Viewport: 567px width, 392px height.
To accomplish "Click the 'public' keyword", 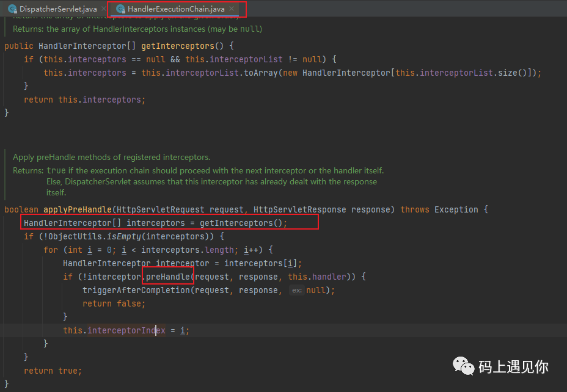I will pyautogui.click(x=19, y=46).
